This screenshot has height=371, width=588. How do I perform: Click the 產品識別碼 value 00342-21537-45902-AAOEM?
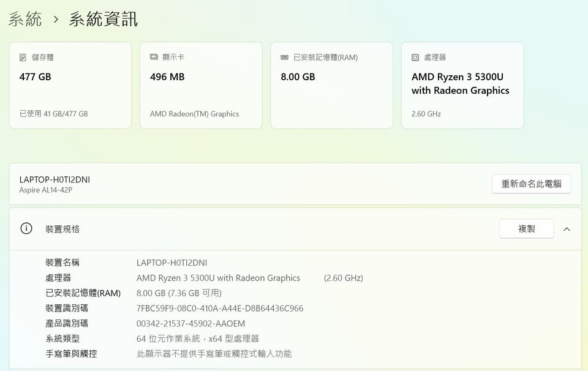(x=190, y=324)
